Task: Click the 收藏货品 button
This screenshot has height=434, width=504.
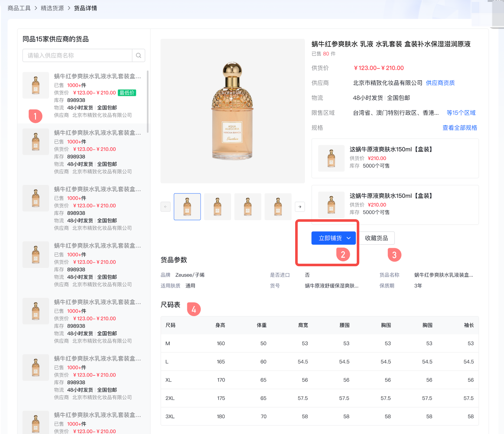Action: (x=376, y=238)
